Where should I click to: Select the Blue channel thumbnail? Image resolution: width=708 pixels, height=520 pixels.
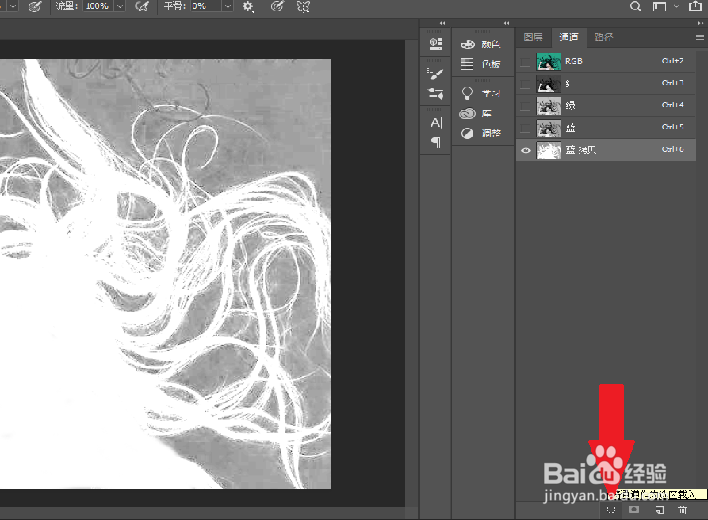[549, 128]
